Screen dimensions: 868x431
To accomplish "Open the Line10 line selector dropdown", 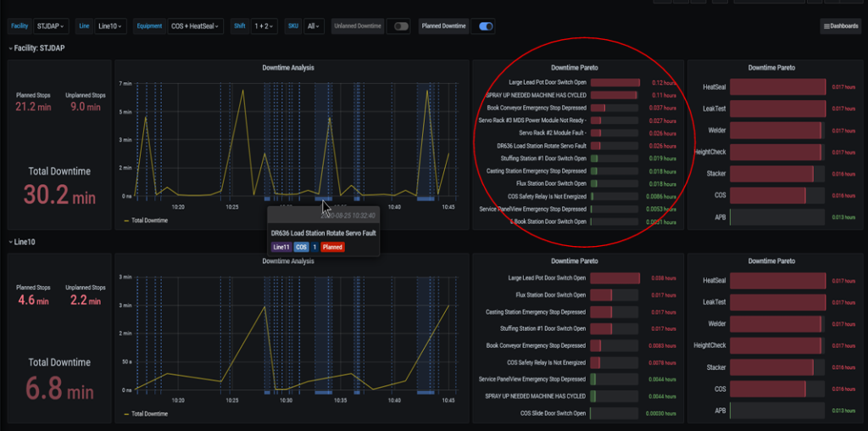I will pos(110,26).
